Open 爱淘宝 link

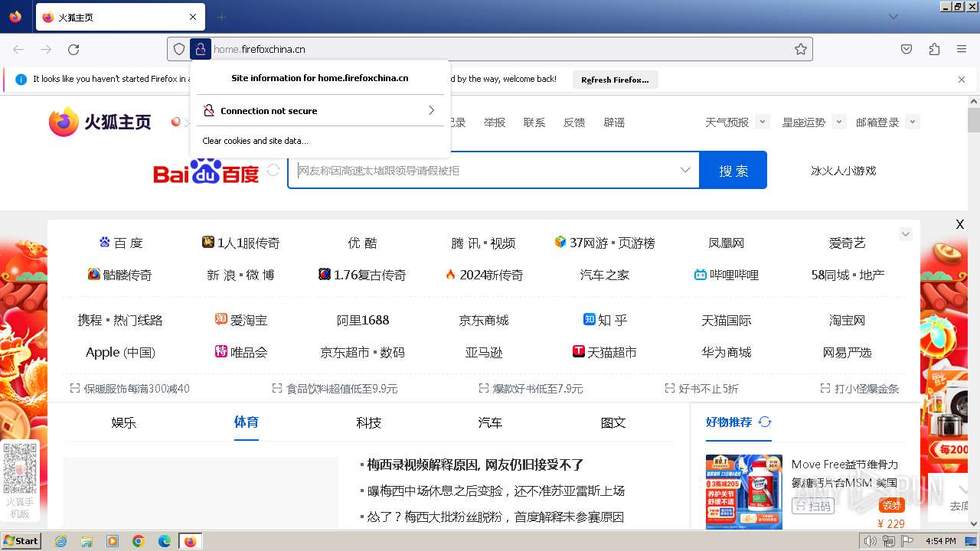click(x=241, y=320)
